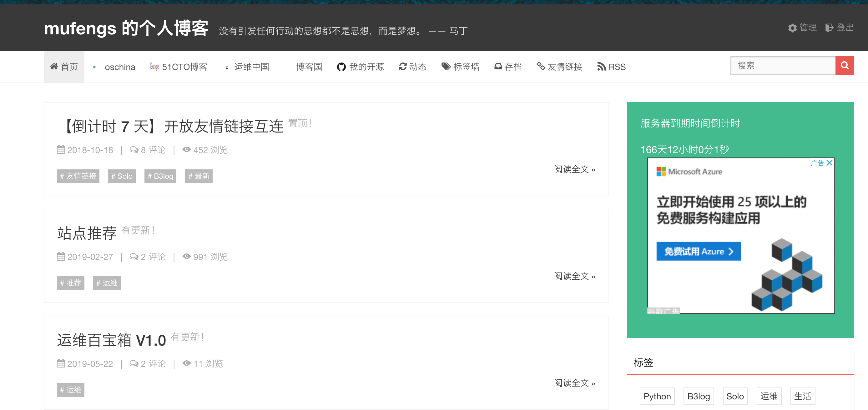Focus the 搜索 search input field
This screenshot has height=410, width=868.
(782, 65)
